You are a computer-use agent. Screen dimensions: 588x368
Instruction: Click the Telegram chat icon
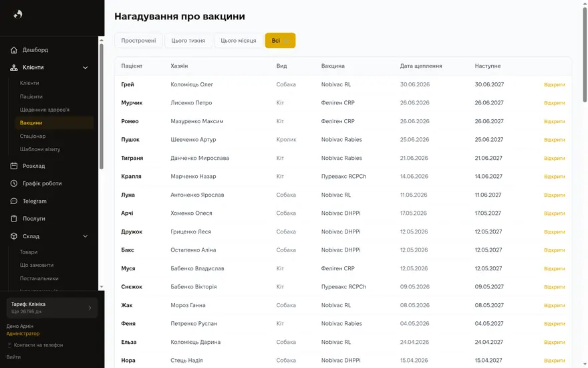(x=14, y=201)
